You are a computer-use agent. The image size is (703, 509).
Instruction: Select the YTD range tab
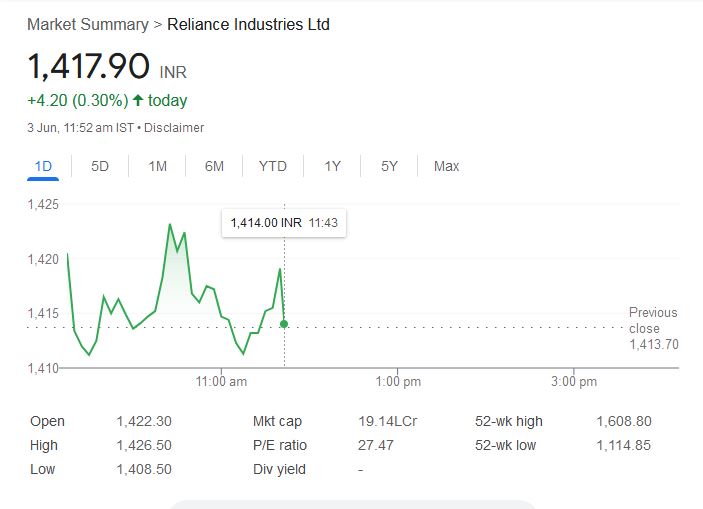point(272,166)
